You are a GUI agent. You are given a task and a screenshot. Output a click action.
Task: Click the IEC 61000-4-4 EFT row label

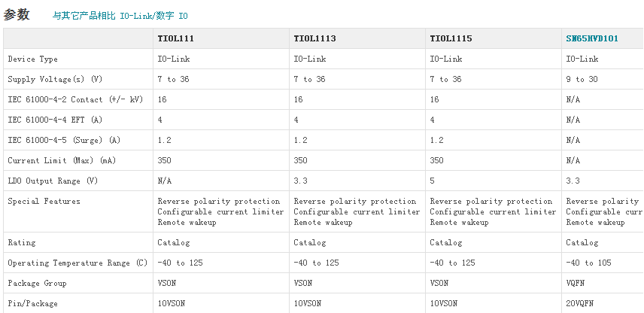54,120
